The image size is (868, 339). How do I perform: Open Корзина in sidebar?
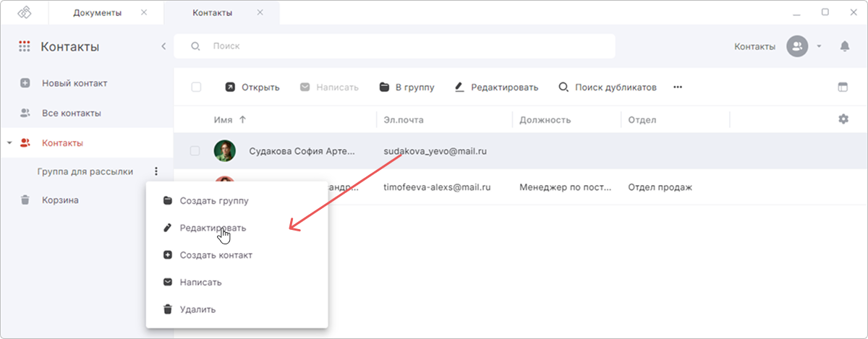coord(60,200)
